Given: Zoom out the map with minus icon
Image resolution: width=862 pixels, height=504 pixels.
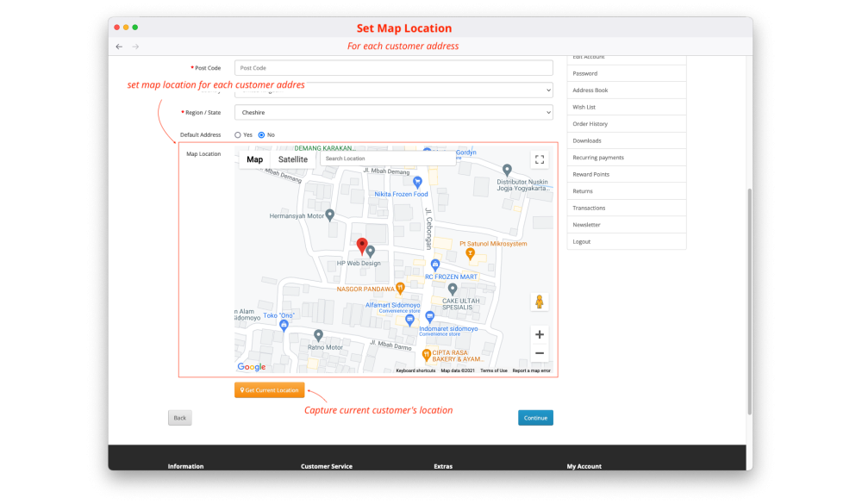Looking at the screenshot, I should (540, 353).
